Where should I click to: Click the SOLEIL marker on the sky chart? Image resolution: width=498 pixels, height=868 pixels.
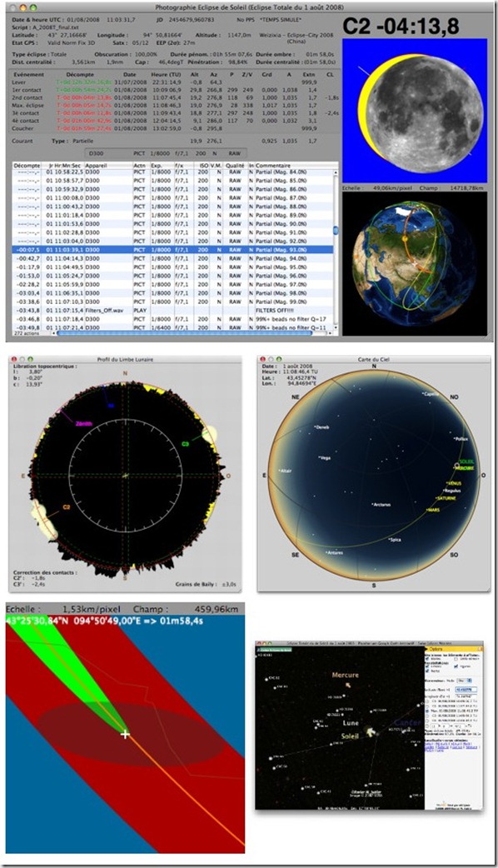tap(466, 462)
